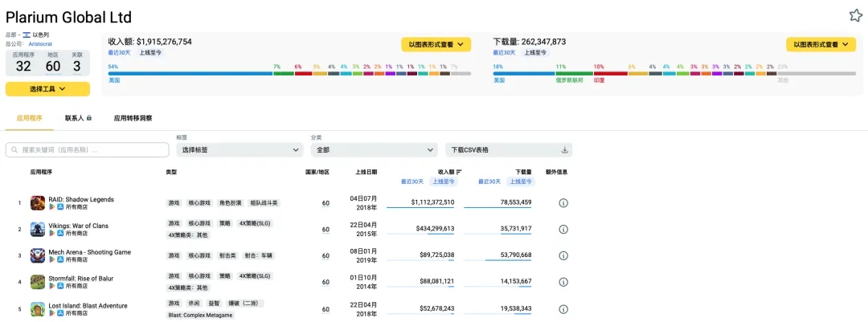This screenshot has height=322, width=868.
Task: Click the info icon in the Mech Arena row
Action: 563,256
